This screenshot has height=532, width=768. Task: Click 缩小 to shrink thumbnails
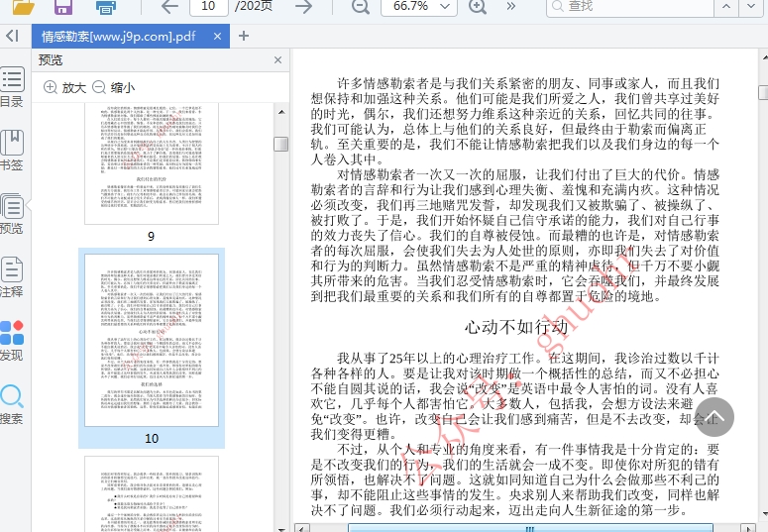point(114,88)
